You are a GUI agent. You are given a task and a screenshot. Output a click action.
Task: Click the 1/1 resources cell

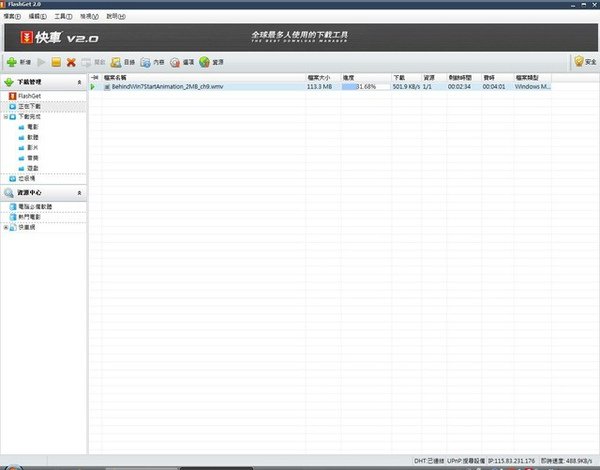coord(427,87)
